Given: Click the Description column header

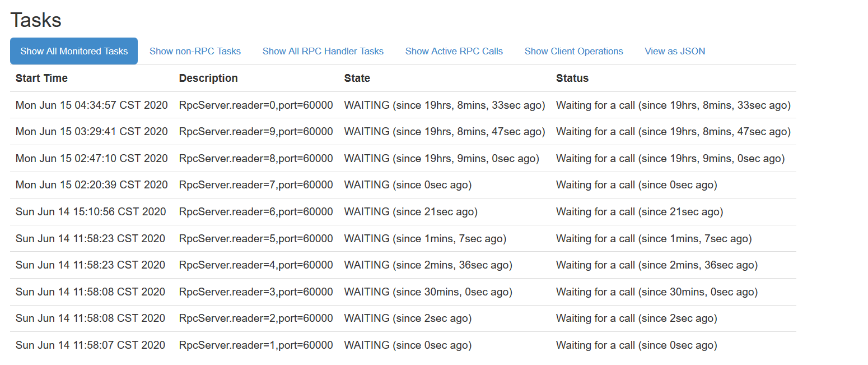Looking at the screenshot, I should point(208,78).
